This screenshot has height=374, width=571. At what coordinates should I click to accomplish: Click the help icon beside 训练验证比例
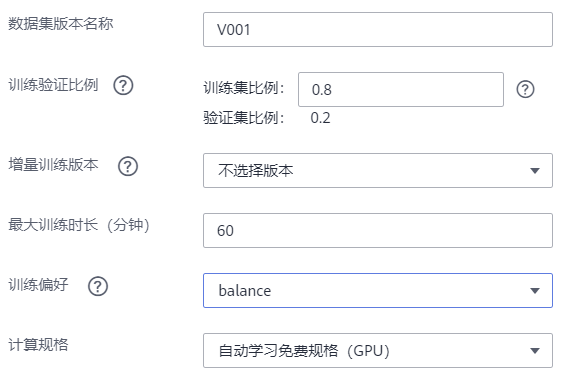tap(123, 86)
